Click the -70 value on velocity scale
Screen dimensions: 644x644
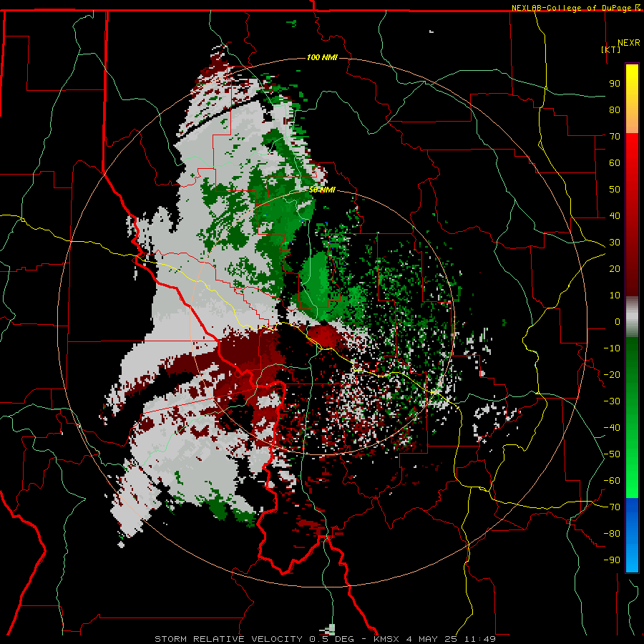click(612, 507)
